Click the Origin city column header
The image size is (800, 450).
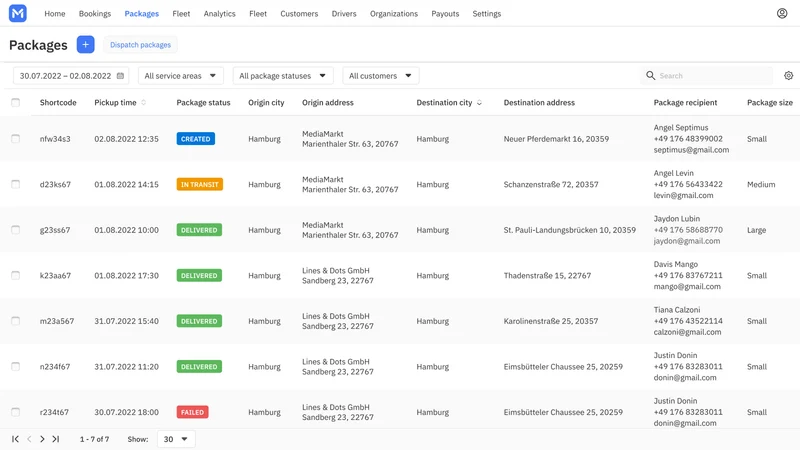point(266,103)
